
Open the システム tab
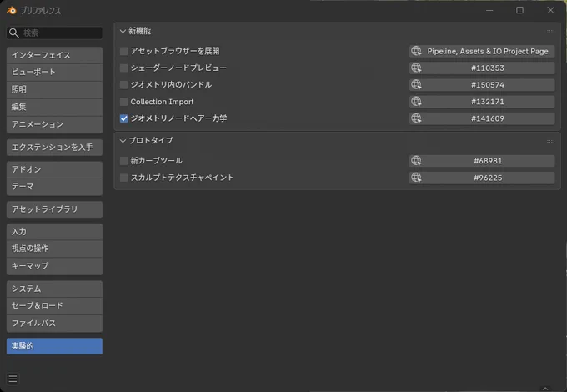[54, 289]
